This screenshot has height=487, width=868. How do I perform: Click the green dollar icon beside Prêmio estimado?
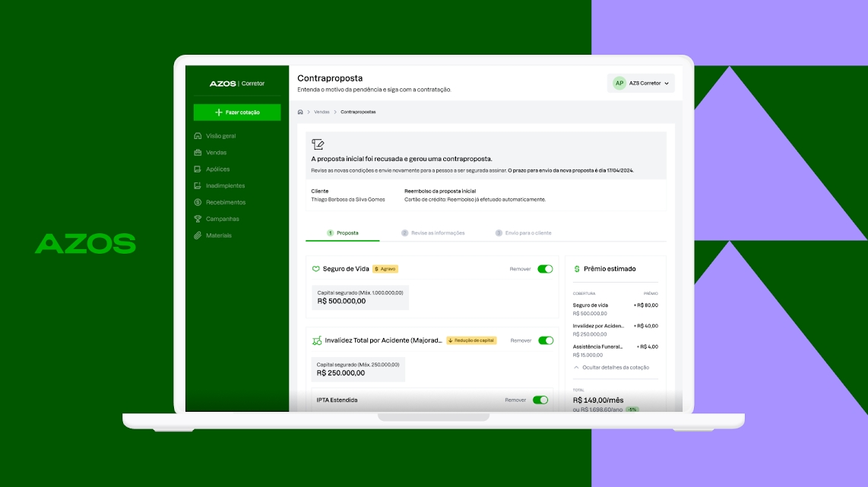tap(576, 268)
